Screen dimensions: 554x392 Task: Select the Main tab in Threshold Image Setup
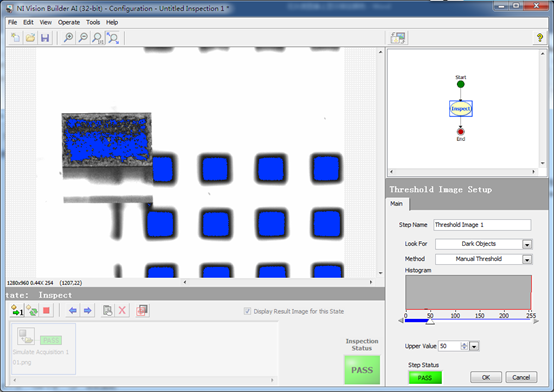pos(396,204)
